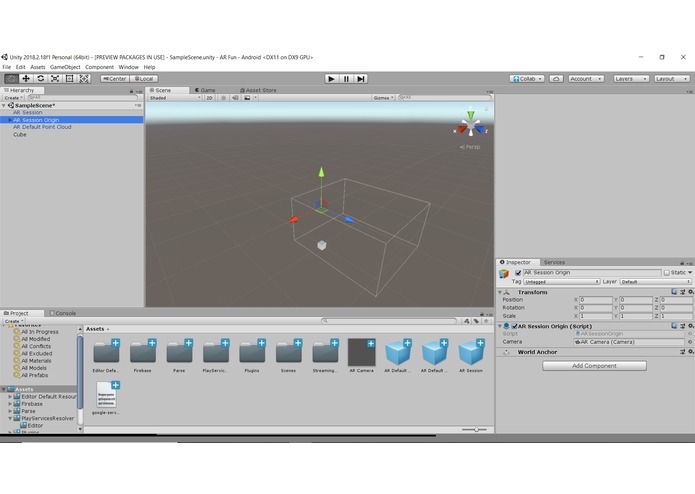Viewport: 695px width, 494px height.
Task: Open the Layer dropdown in Inspector
Action: pos(655,282)
